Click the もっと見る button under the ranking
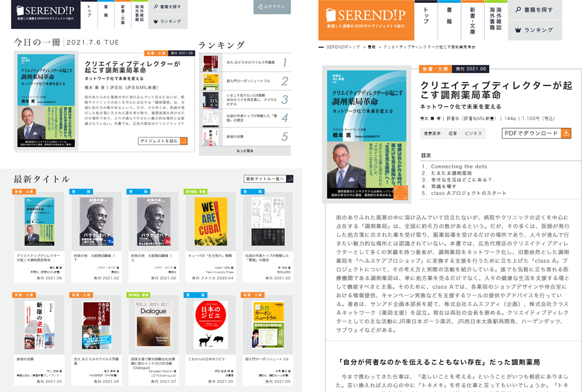Image resolution: width=588 pixels, height=392 pixels. pos(245,151)
